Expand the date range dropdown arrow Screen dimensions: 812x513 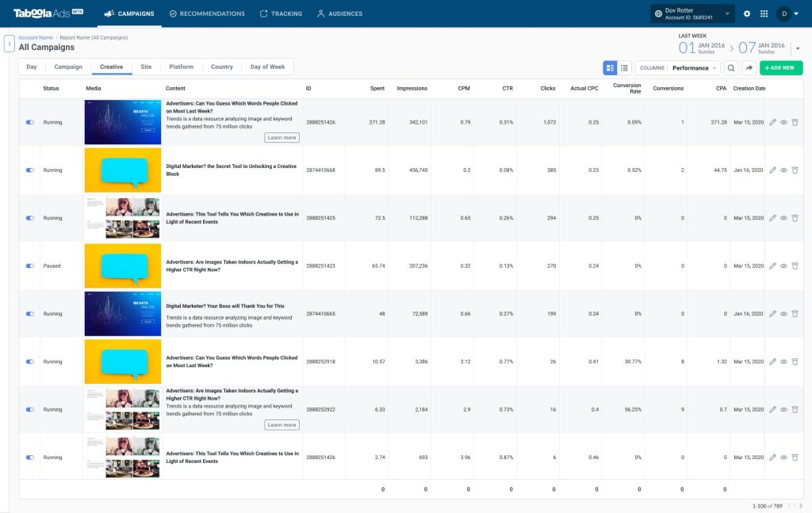pyautogui.click(x=798, y=48)
